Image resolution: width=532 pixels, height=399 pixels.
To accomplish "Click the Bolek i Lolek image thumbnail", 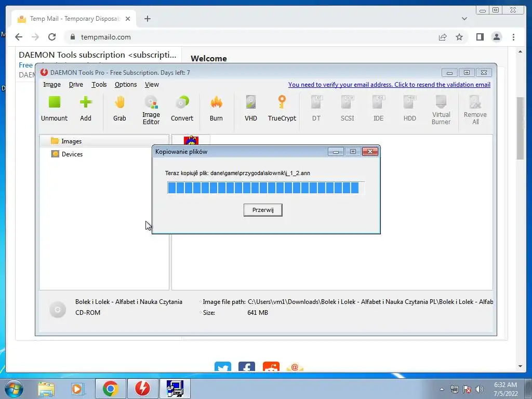I will point(191,140).
